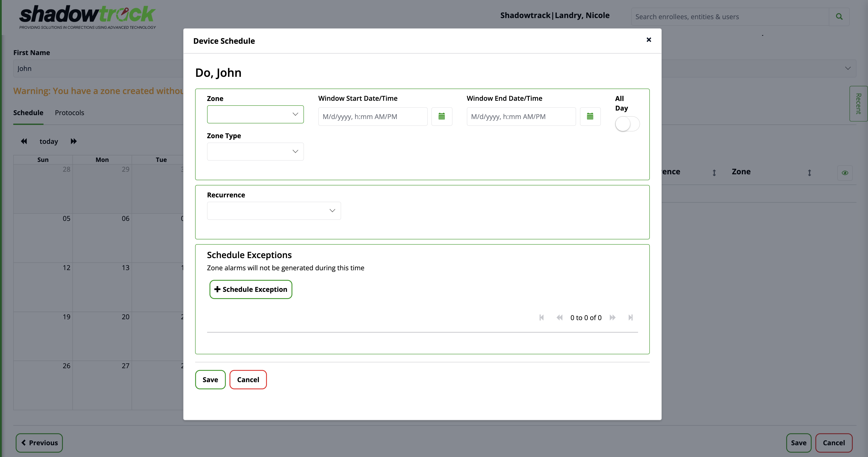Jump to last page of exceptions
This screenshot has width=868, height=457.
click(630, 318)
